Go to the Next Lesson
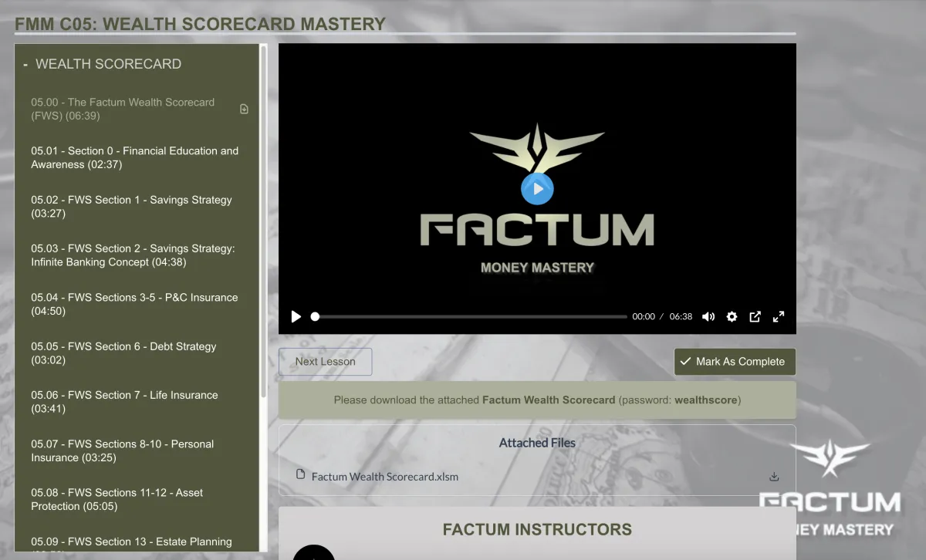Screen dimensions: 926x560 tap(326, 361)
